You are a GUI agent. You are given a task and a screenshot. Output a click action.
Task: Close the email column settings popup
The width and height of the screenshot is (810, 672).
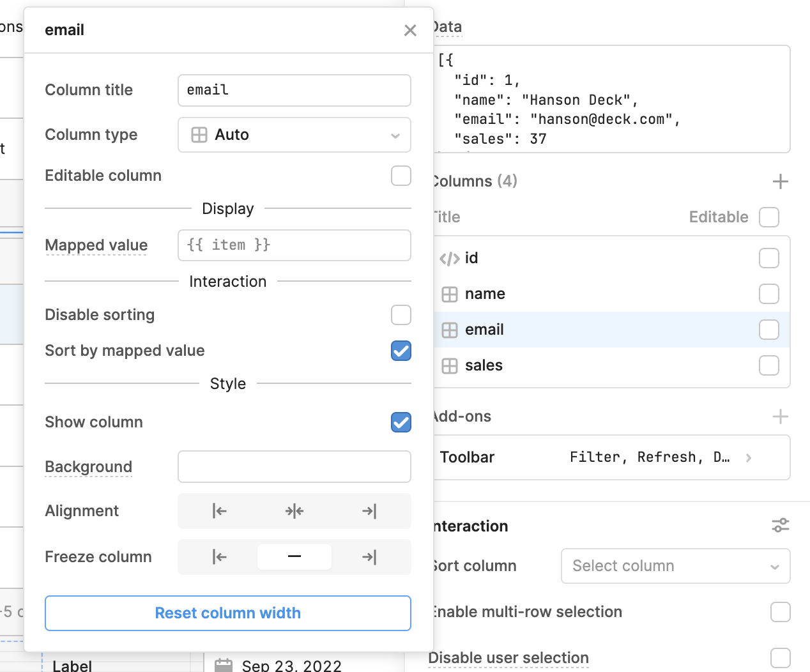[410, 30]
